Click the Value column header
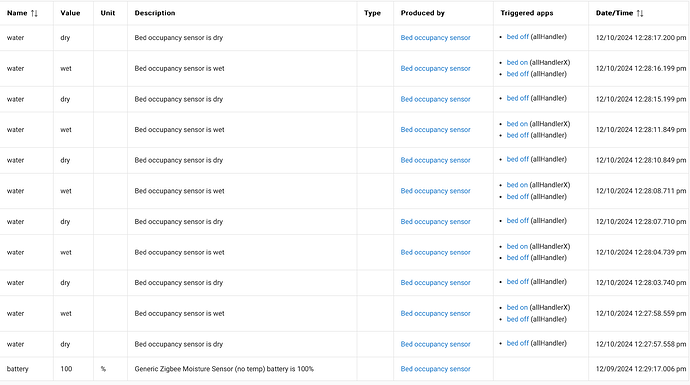 pyautogui.click(x=70, y=13)
